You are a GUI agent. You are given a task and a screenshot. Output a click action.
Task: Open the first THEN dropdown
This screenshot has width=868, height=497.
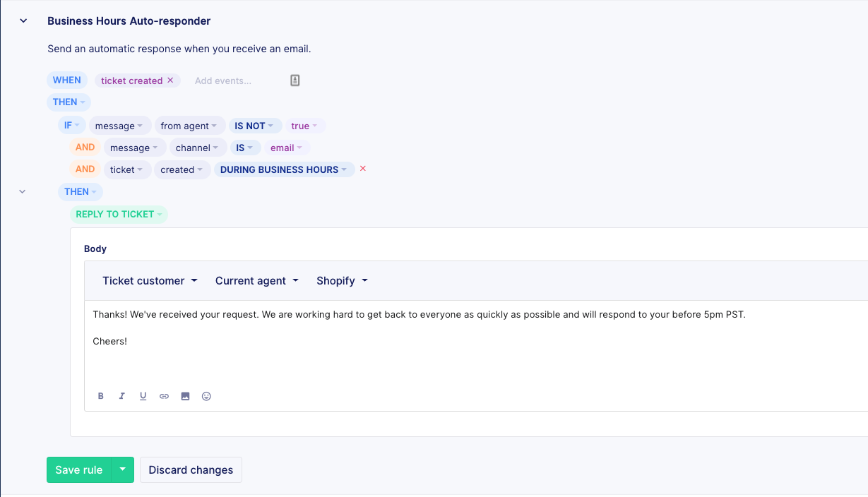click(x=69, y=102)
